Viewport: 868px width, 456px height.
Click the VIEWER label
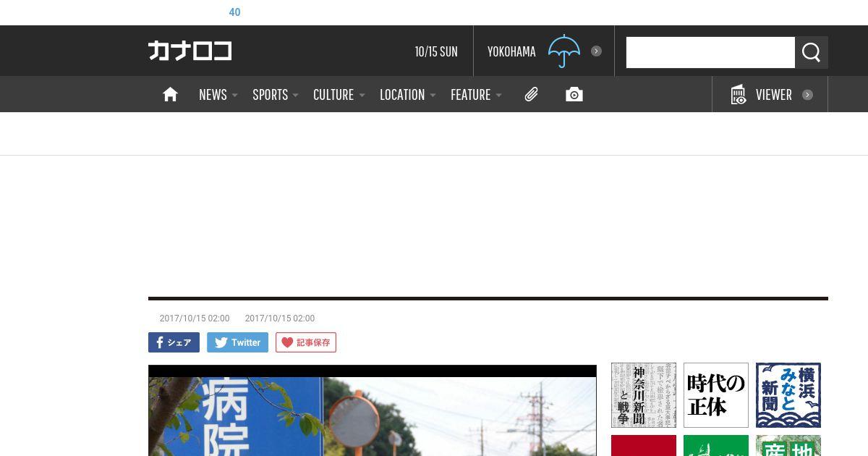pyautogui.click(x=773, y=95)
